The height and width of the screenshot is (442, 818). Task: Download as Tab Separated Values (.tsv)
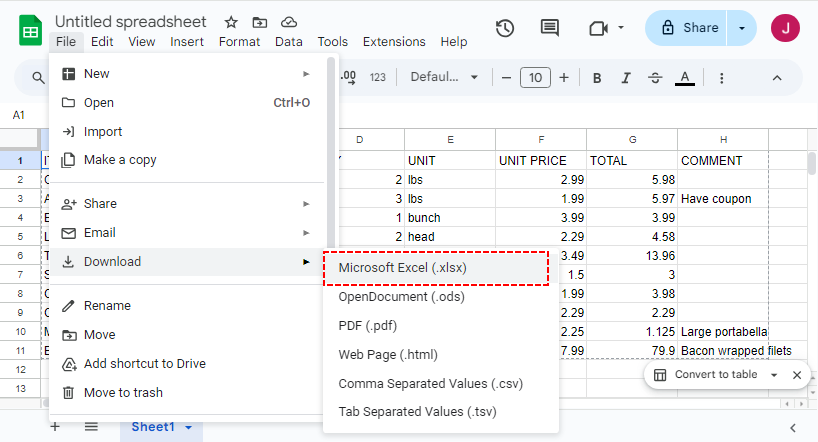441,412
